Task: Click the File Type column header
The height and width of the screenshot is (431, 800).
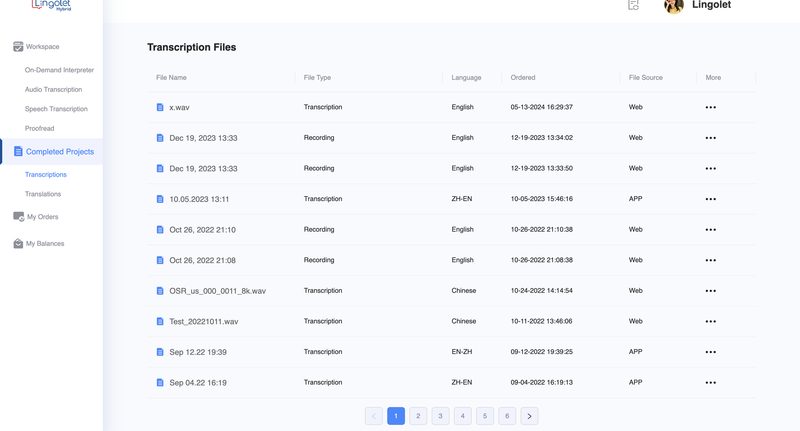Action: point(317,78)
